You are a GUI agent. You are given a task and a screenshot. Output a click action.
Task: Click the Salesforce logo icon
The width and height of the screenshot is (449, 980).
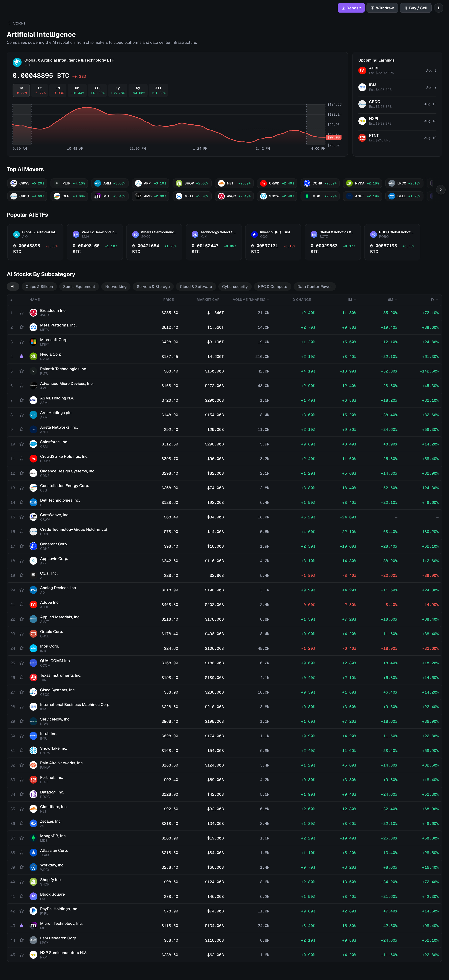coord(33,444)
